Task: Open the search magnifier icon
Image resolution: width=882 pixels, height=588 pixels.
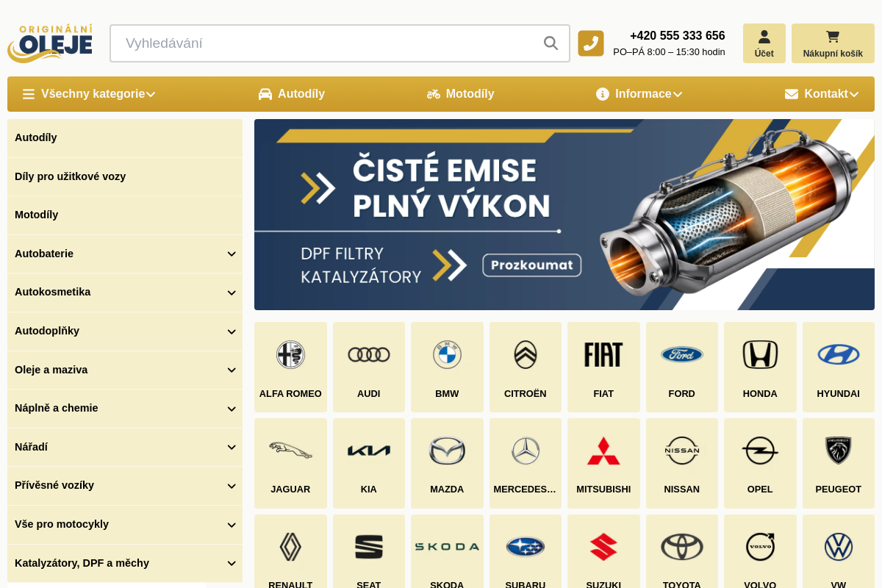Action: [551, 43]
